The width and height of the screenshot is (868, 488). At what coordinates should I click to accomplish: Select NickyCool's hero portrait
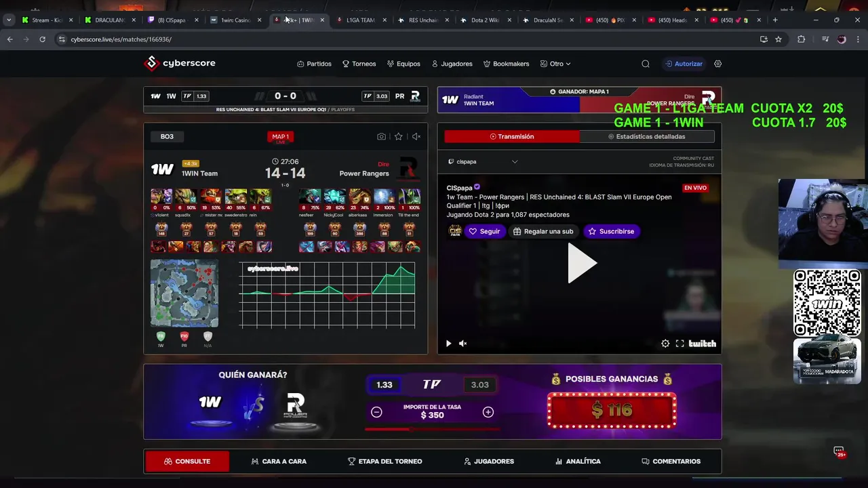(335, 197)
